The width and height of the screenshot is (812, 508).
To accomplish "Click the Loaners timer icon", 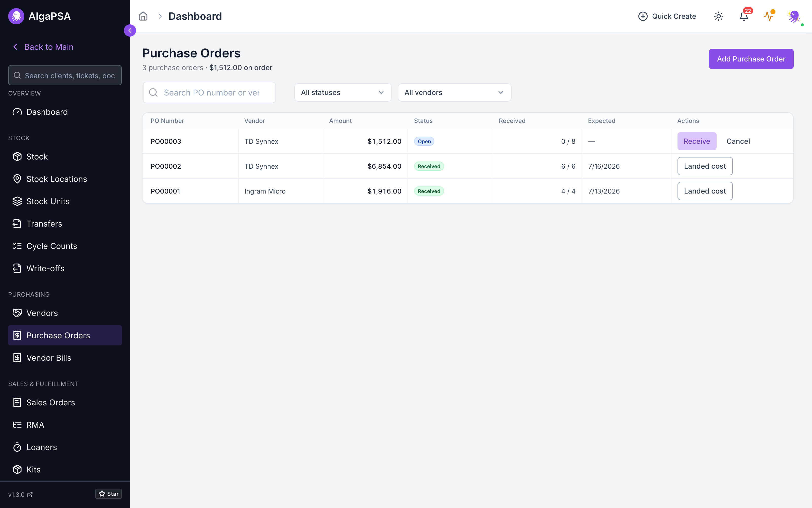I will [17, 447].
